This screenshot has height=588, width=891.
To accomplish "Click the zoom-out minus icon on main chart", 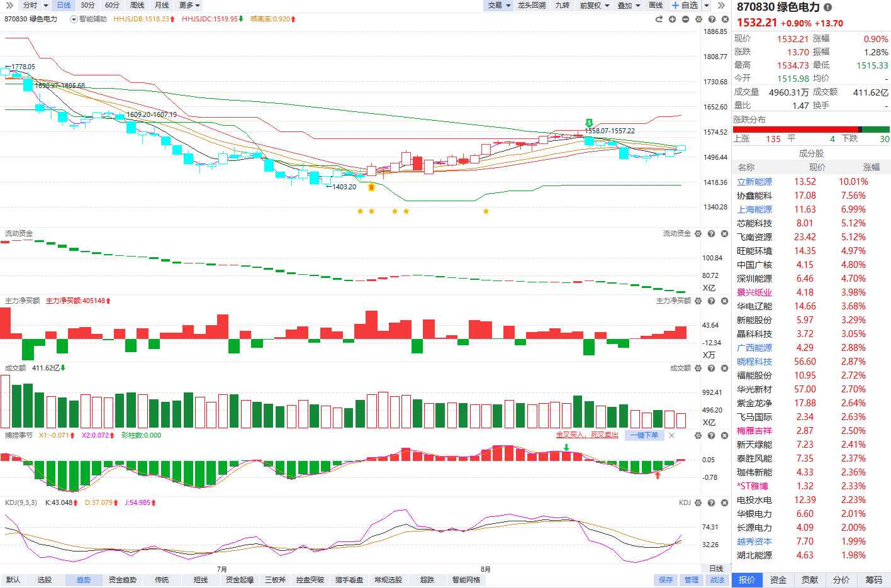I will click(x=685, y=19).
